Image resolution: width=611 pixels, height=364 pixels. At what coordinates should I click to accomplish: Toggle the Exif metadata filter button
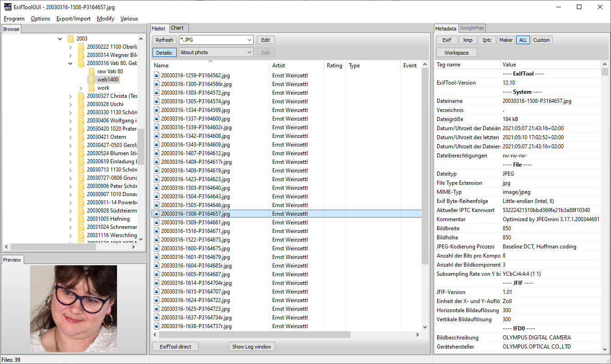(447, 40)
